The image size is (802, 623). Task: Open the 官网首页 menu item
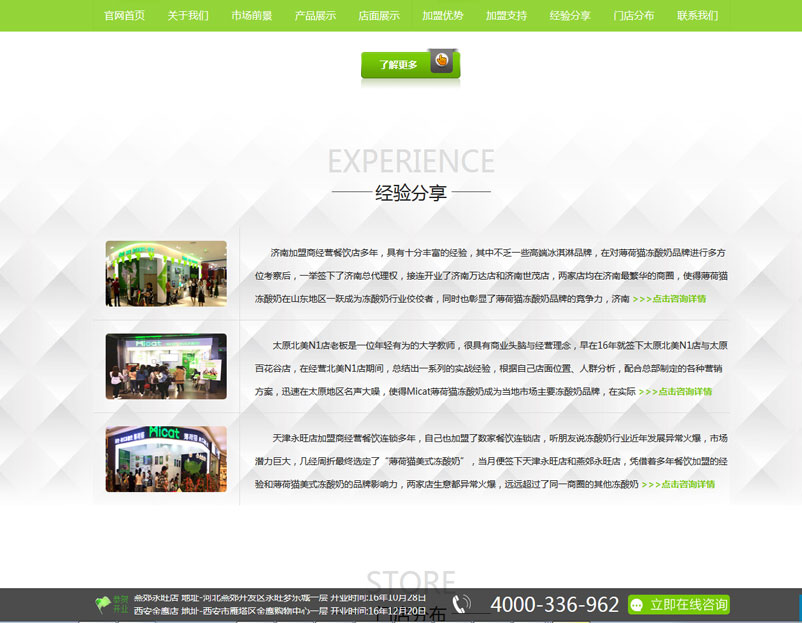124,16
